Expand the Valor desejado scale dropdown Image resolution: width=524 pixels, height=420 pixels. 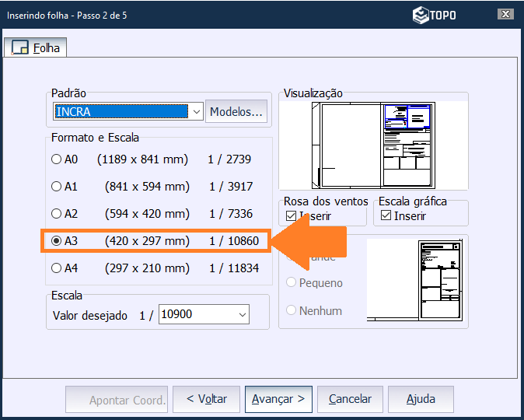point(243,315)
